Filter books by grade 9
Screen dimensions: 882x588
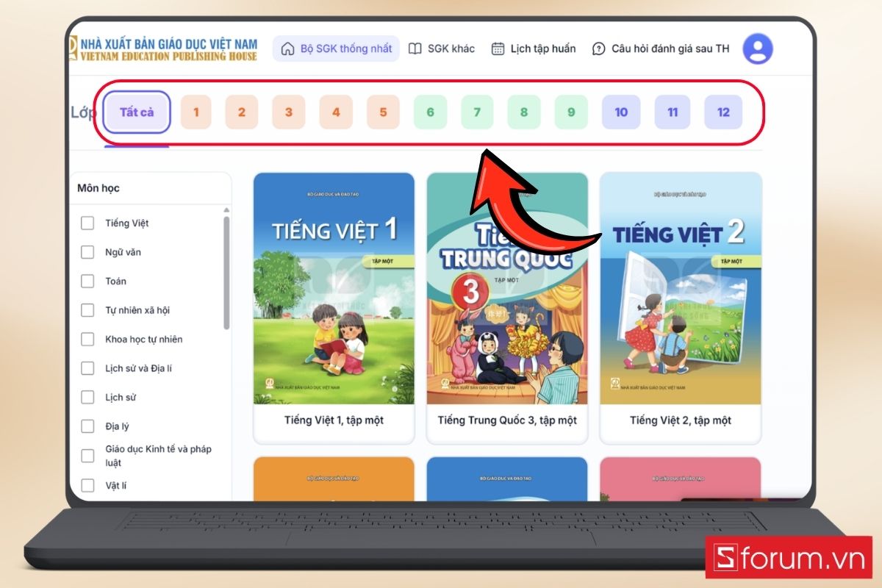[571, 112]
